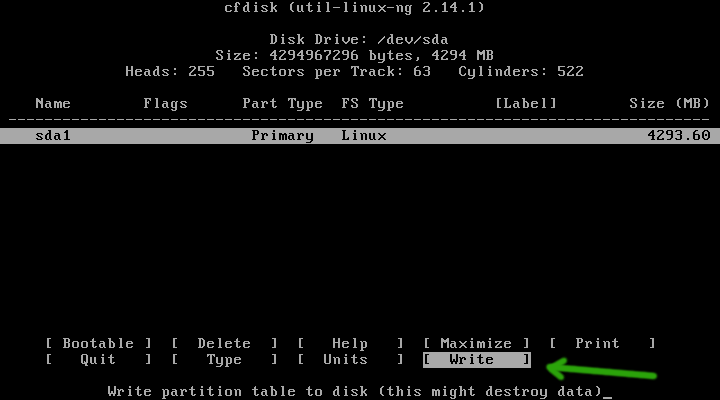
Task: Click the Primary part type cell
Action: tap(282, 136)
